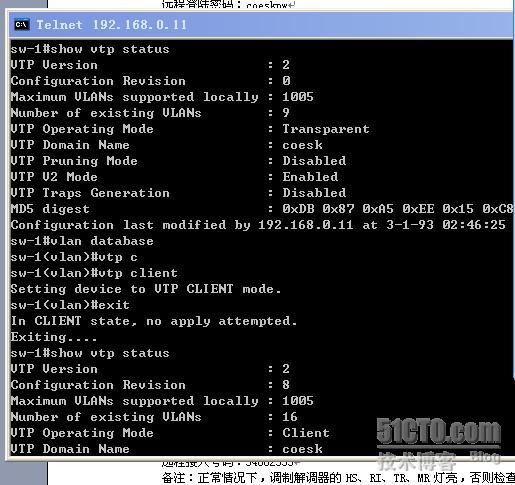This screenshot has height=485, width=515.
Task: Click 'Maximum VLANs supported locally : 1005' in the first output
Action: [162, 97]
